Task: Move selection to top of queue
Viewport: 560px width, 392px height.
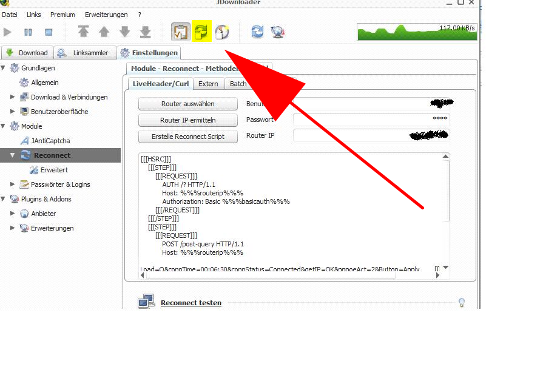Action: (83, 32)
